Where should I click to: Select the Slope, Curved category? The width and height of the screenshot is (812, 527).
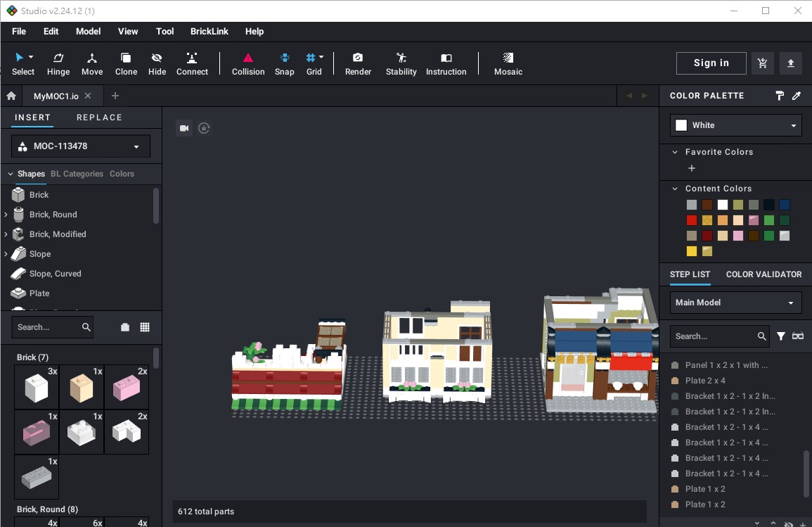coord(55,274)
